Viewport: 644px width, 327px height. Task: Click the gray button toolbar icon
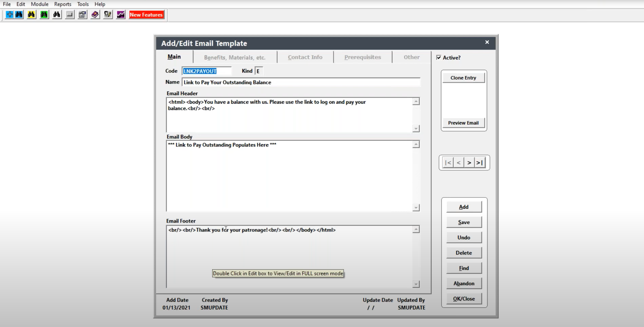(69, 15)
